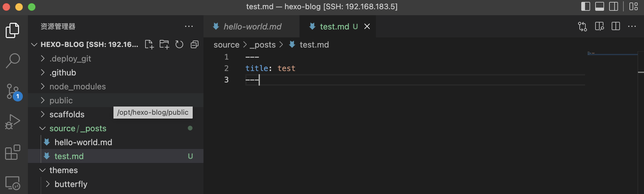The image size is (644, 194).
Task: Open the Source Control view
Action: pyautogui.click(x=13, y=92)
